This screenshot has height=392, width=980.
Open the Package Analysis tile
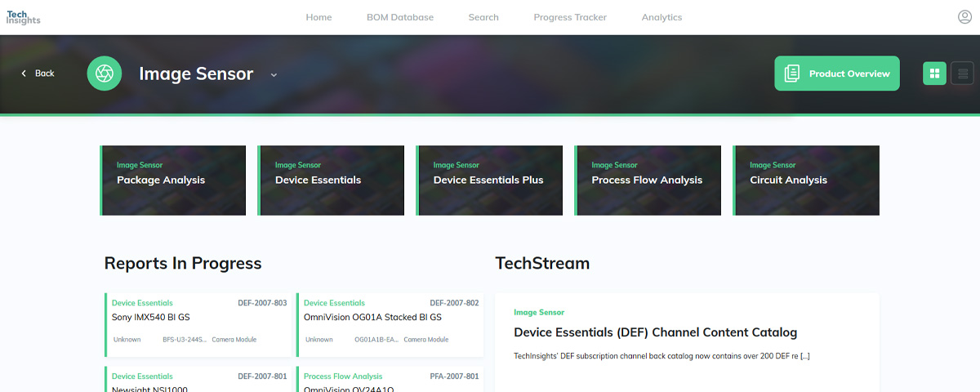(173, 180)
